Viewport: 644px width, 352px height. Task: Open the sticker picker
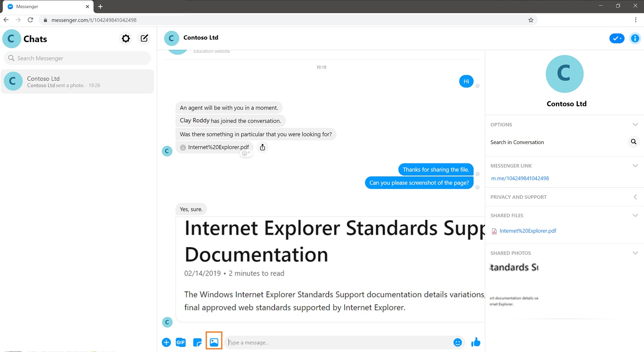point(197,342)
